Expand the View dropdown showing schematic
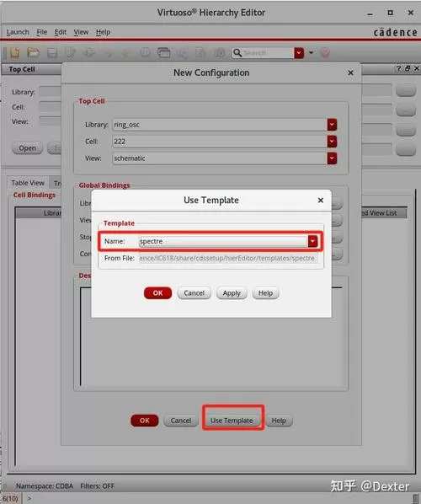The height and width of the screenshot is (504, 421). coord(332,158)
